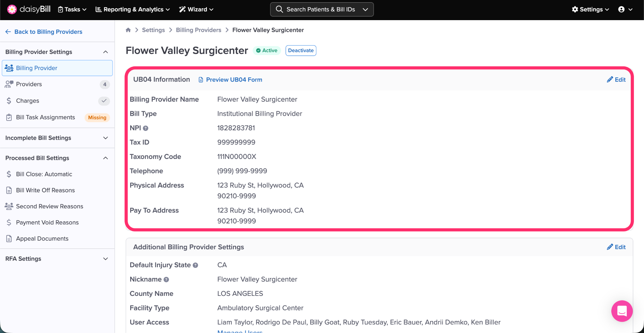Open the Tasks menu

tap(72, 9)
